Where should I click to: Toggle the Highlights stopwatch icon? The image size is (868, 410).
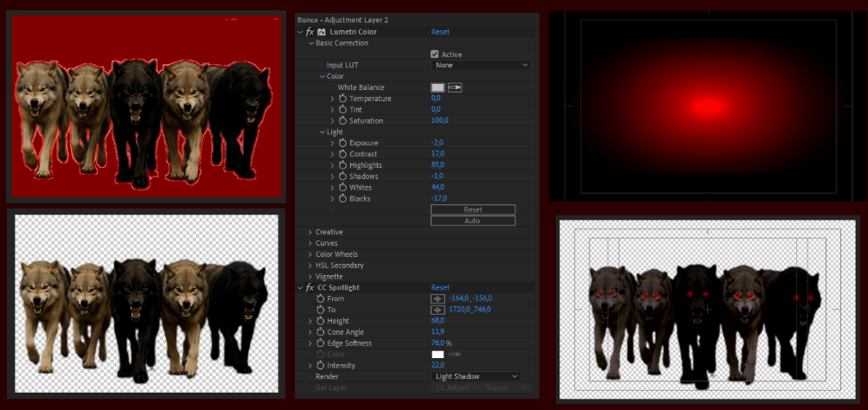(342, 165)
